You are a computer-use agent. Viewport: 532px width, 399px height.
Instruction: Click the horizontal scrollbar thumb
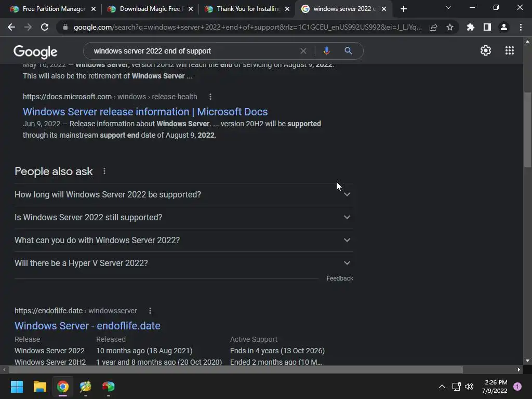236,369
